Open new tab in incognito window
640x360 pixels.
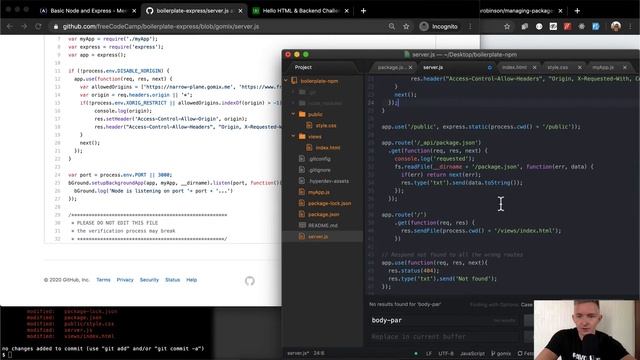tap(363, 11)
